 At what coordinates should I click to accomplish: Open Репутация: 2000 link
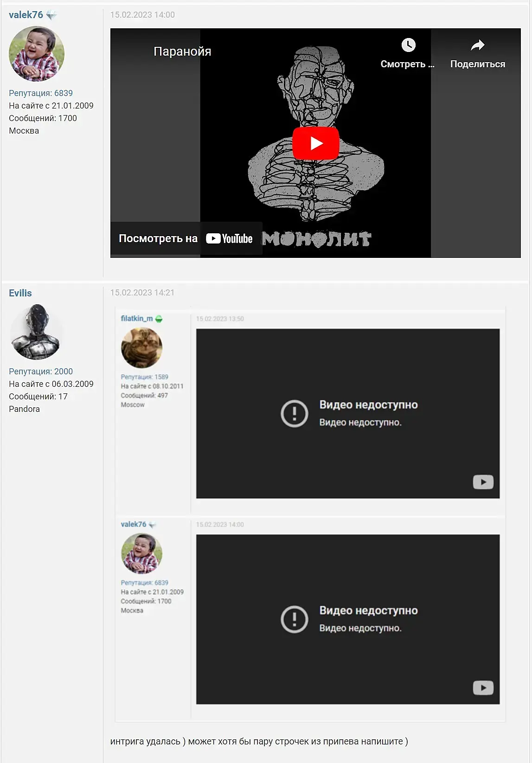[41, 372]
